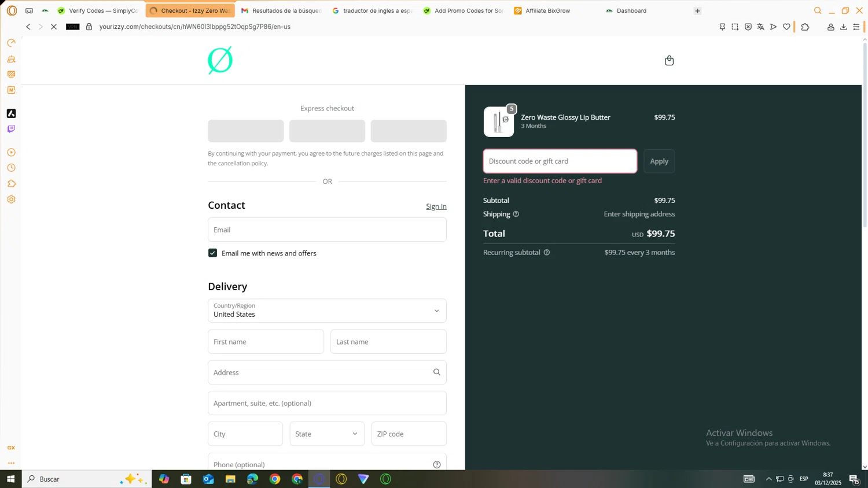Focus the Last name field
This screenshot has width=868, height=488.
pyautogui.click(x=388, y=342)
